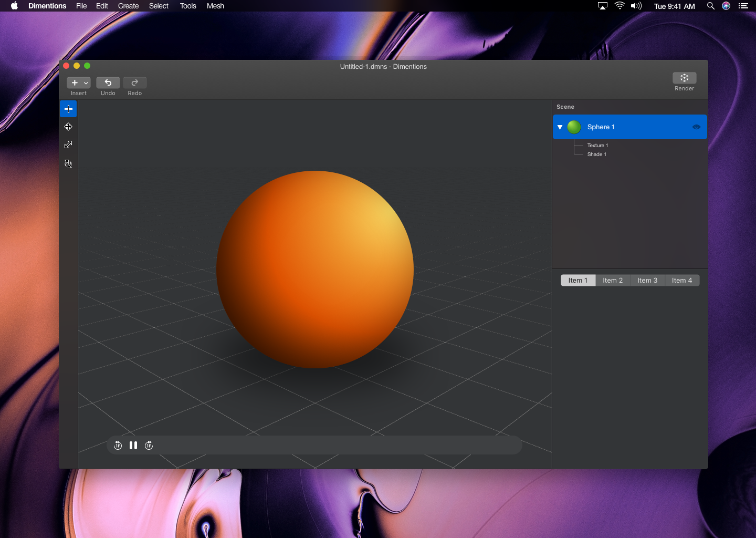The image size is (756, 538).
Task: Click the Redo toolbar button
Action: pyautogui.click(x=135, y=83)
